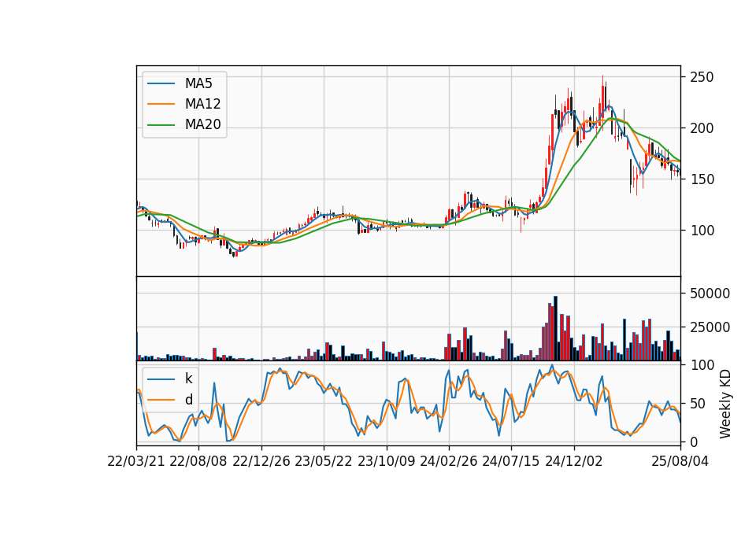Click the 22/08/08 date label

198,461
